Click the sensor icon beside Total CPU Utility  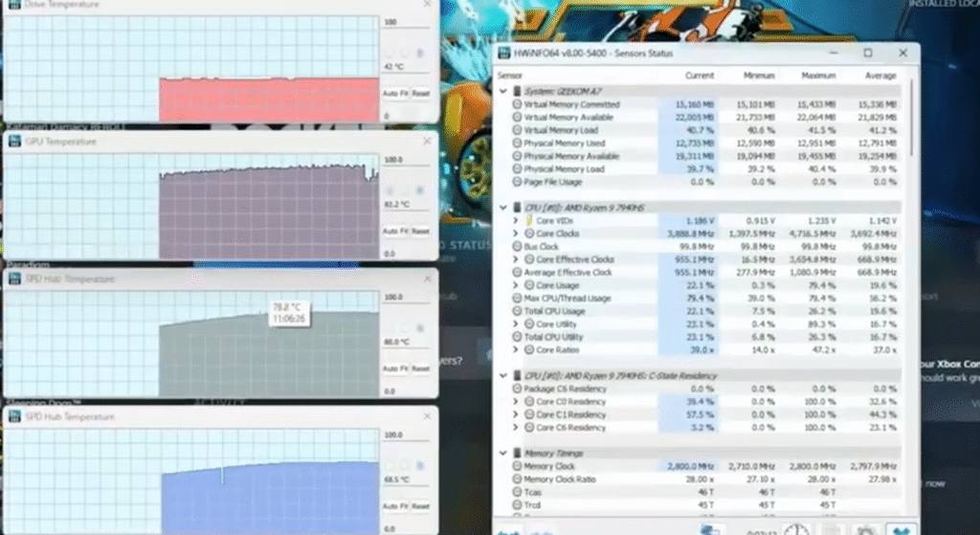[x=517, y=337]
